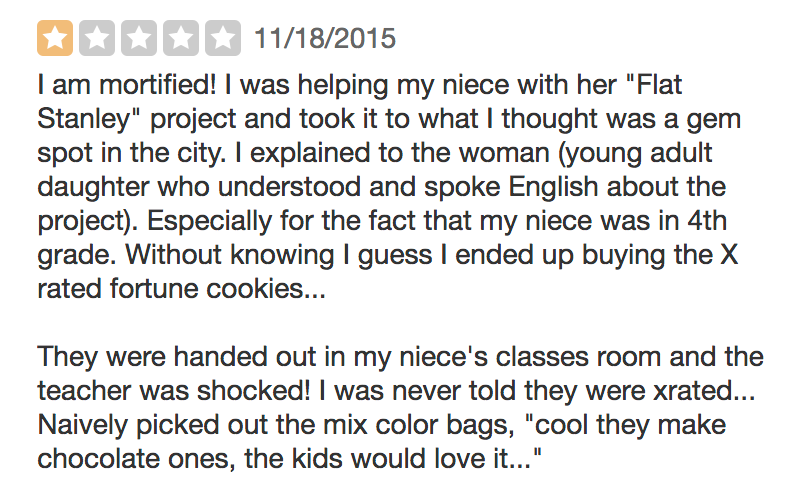Click the fifth gray rating star
This screenshot has height=490, width=808.
pos(224,39)
